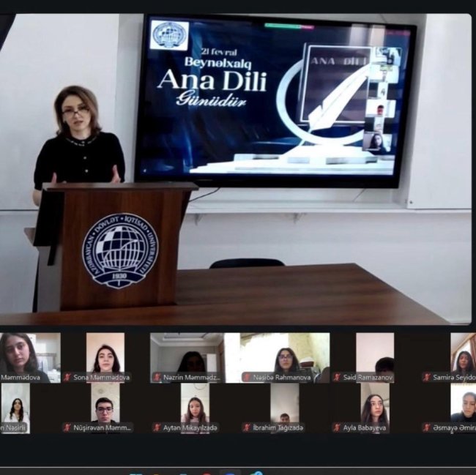Select Nəsibə Rəhmanova's muted microphone icon
This screenshot has height=475, width=476.
click(x=247, y=378)
